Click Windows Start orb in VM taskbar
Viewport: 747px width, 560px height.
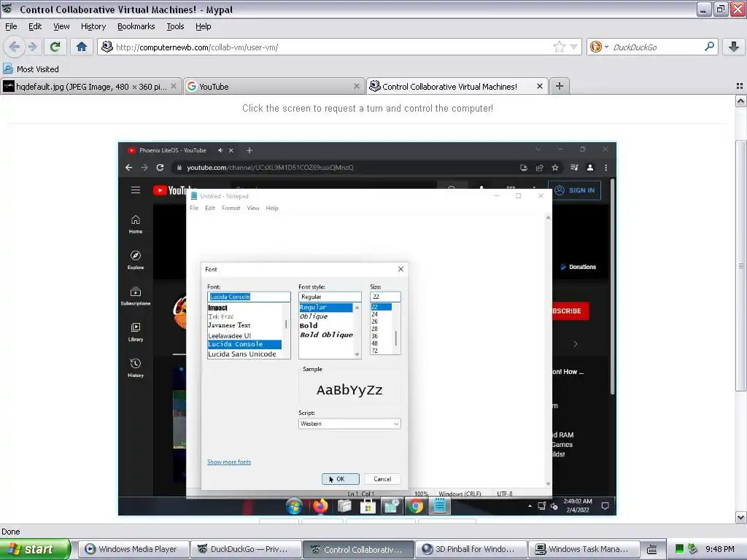(x=295, y=506)
